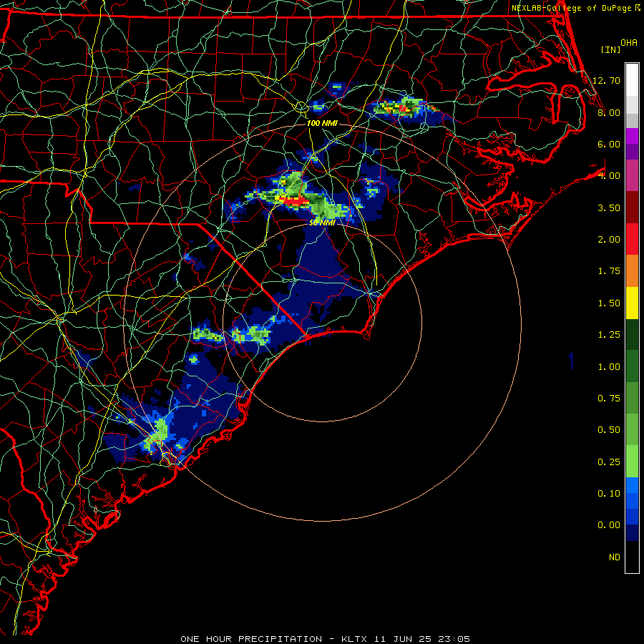Select the light blue 0.10 legend color block
Image resolution: width=644 pixels, height=644 pixels.
(x=632, y=485)
